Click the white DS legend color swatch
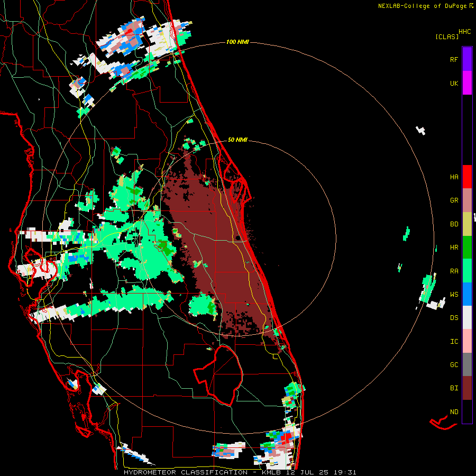Screen dimensions: 476x476 [467, 317]
